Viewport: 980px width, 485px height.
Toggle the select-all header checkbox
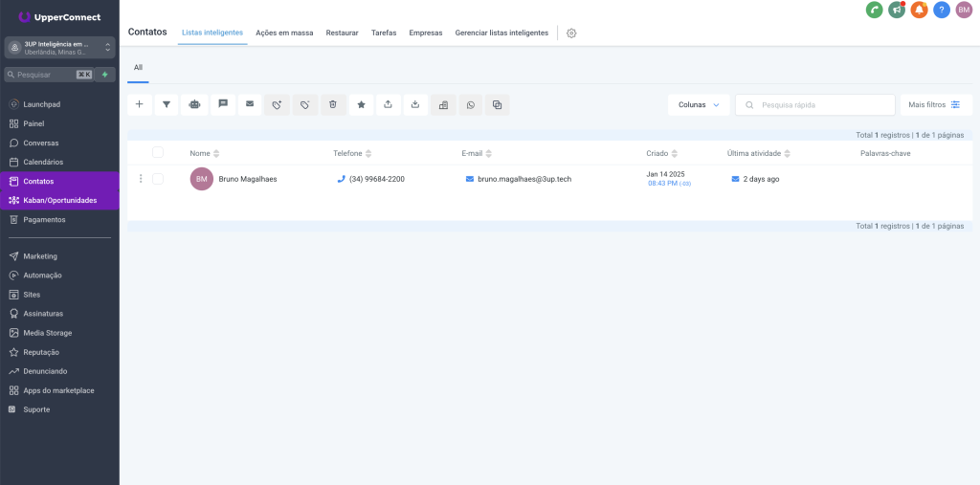[x=158, y=152]
